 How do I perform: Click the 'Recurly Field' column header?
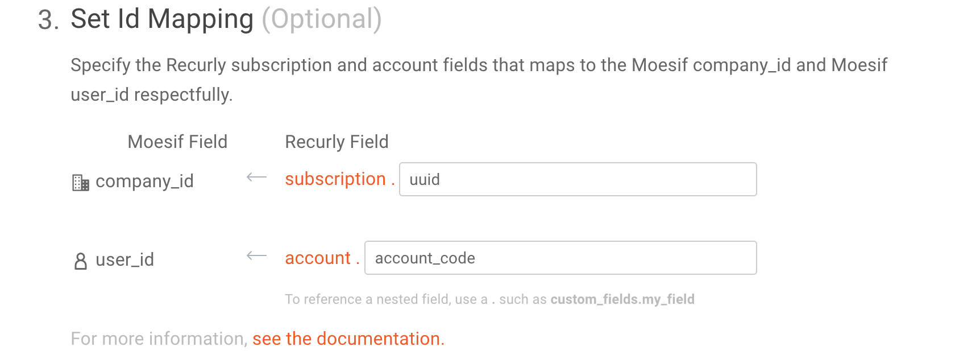click(x=337, y=142)
